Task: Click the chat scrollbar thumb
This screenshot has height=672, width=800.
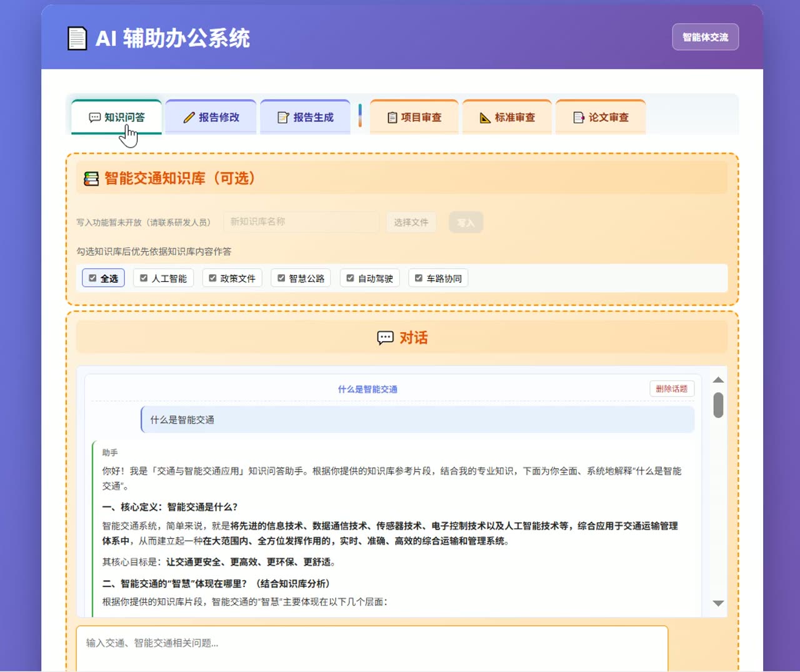Action: click(x=718, y=405)
